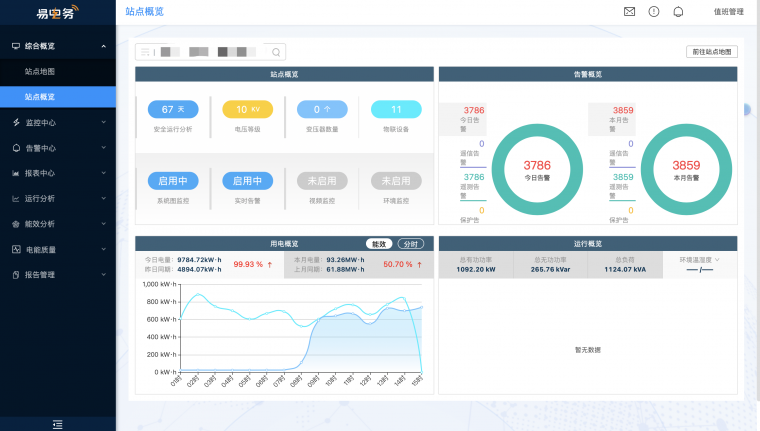
Task: Select 站点地图 in the sidebar
Action: 40,72
